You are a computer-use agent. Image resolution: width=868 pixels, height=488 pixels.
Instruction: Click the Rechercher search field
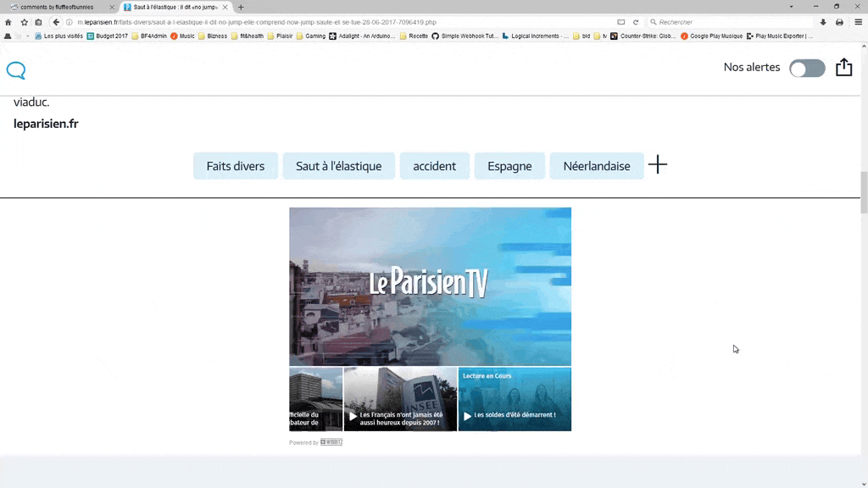pyautogui.click(x=729, y=22)
